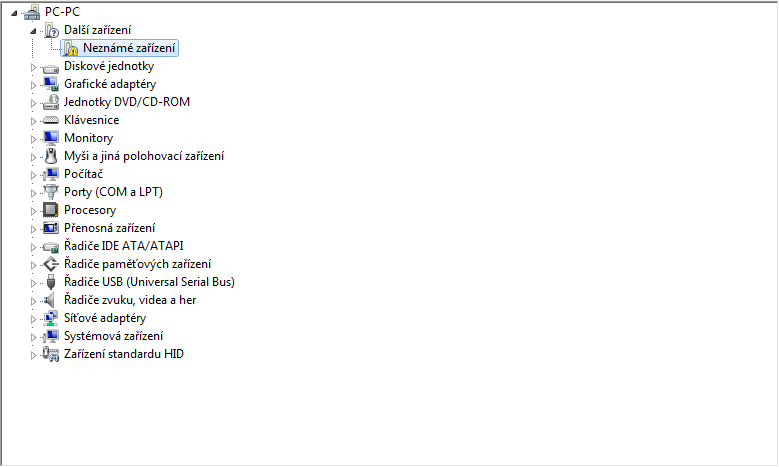
Task: Click the Klávesnice keyboard icon
Action: (51, 120)
